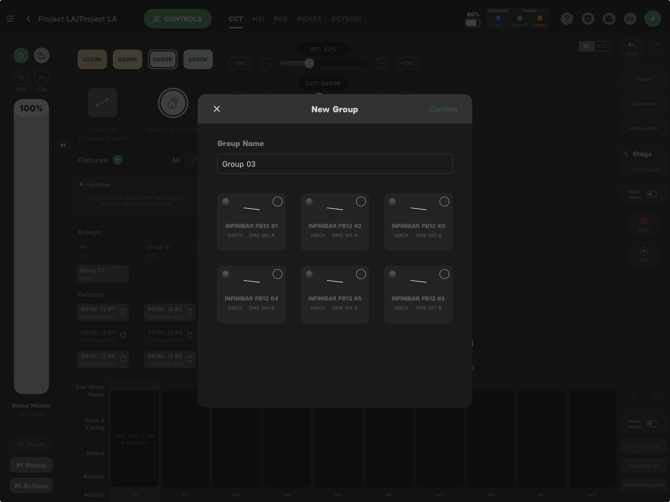Click the intensity slider handle
Screen dimensions: 670x502
click(x=309, y=63)
